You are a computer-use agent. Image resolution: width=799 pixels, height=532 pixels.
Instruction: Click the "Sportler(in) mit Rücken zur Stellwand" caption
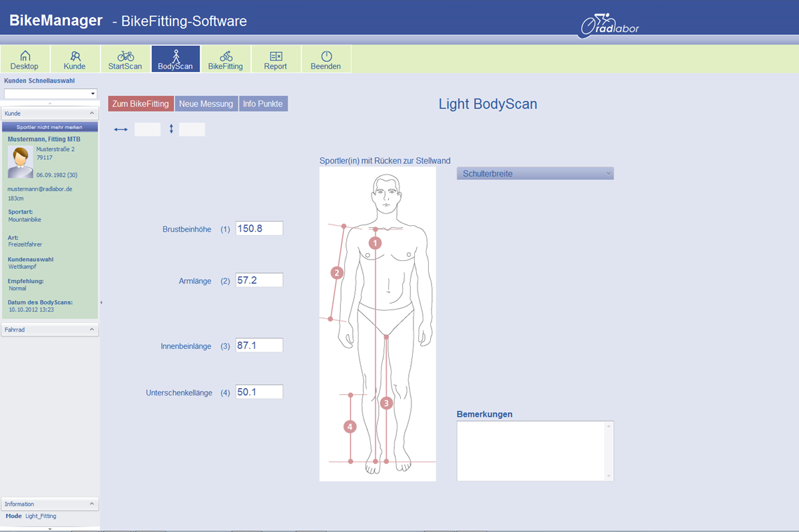(385, 160)
